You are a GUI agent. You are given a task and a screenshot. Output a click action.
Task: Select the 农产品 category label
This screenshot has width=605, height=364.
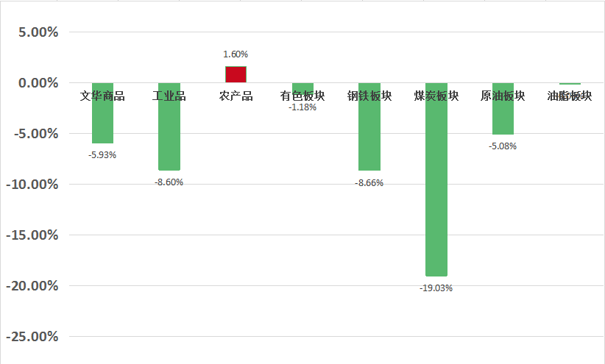[236, 96]
